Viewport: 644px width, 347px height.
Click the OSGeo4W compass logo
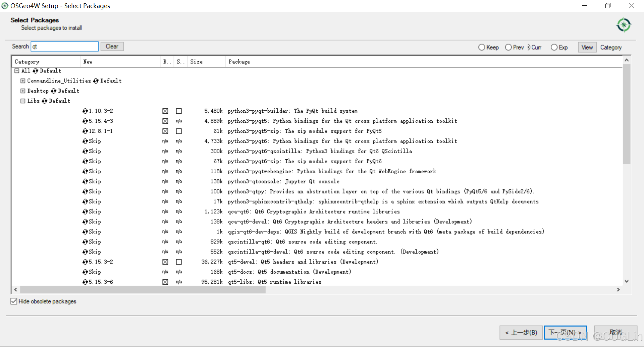point(624,25)
